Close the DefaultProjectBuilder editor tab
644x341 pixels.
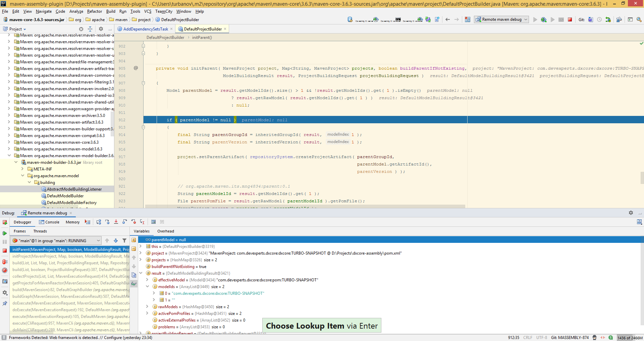[x=225, y=29]
